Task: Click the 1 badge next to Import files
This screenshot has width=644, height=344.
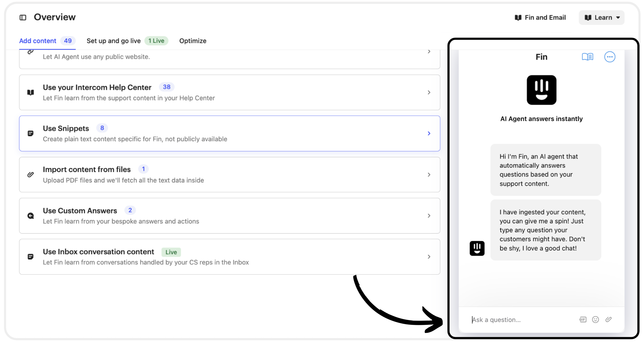Action: pos(143,169)
